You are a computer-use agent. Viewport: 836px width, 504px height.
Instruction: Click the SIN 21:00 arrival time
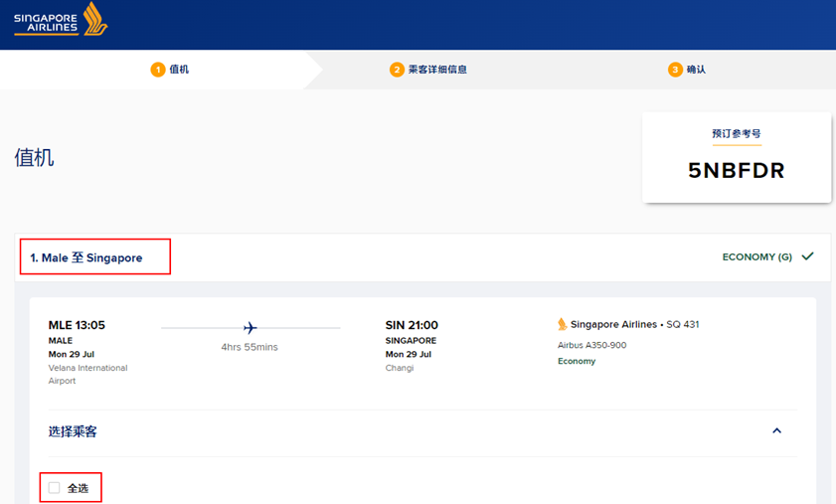[x=412, y=325]
